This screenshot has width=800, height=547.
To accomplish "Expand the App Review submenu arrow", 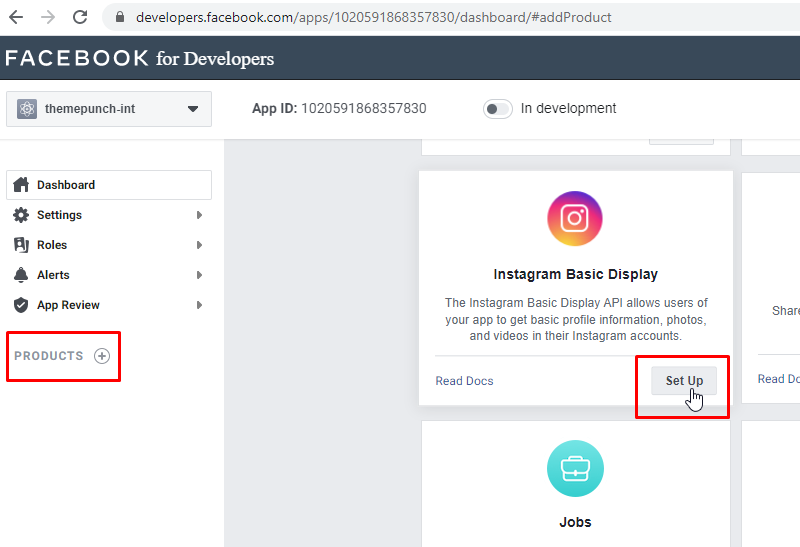I will [199, 305].
